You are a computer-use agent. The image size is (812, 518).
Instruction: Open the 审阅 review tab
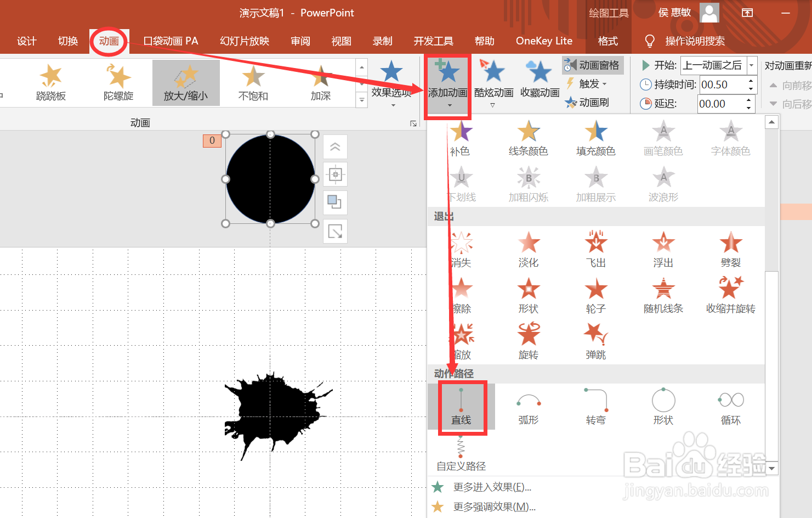(300, 41)
